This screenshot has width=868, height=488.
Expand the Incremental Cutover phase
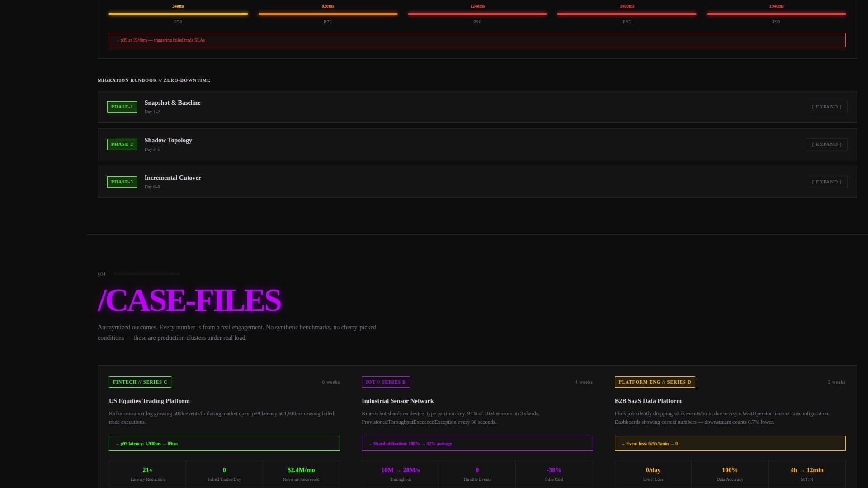coord(826,182)
